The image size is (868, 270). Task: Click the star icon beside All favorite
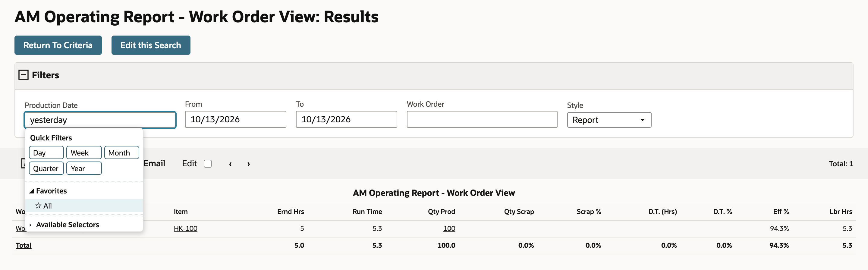(x=38, y=206)
